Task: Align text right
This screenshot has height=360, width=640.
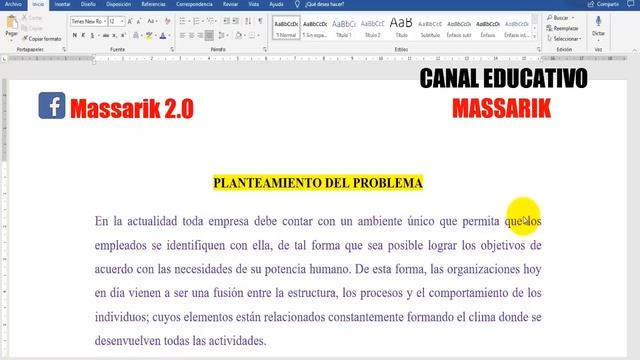Action: (x=200, y=36)
